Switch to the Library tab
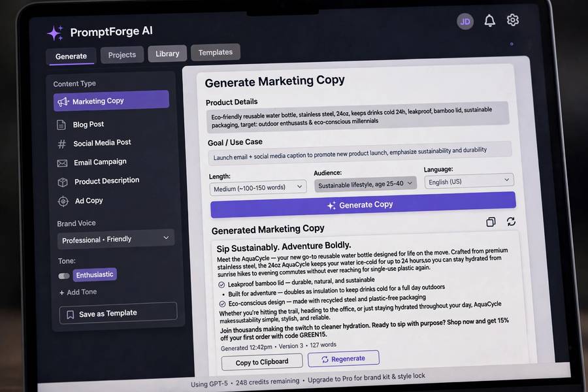Screen dimensions: 588x392 167,54
